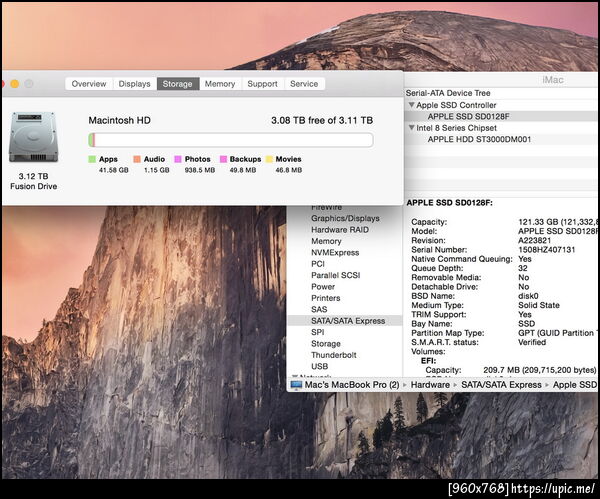Click the Medium Type value Solid State
The width and height of the screenshot is (600, 499).
[x=539, y=305]
